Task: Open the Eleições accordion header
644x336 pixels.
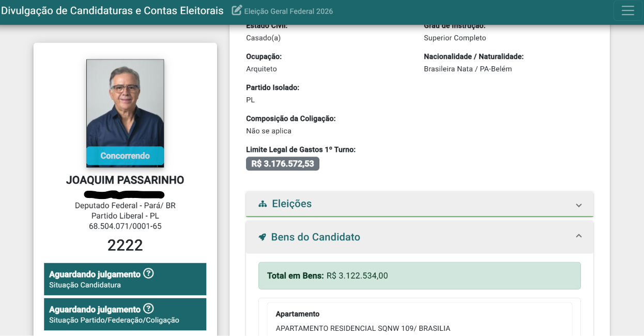Action: 420,204
